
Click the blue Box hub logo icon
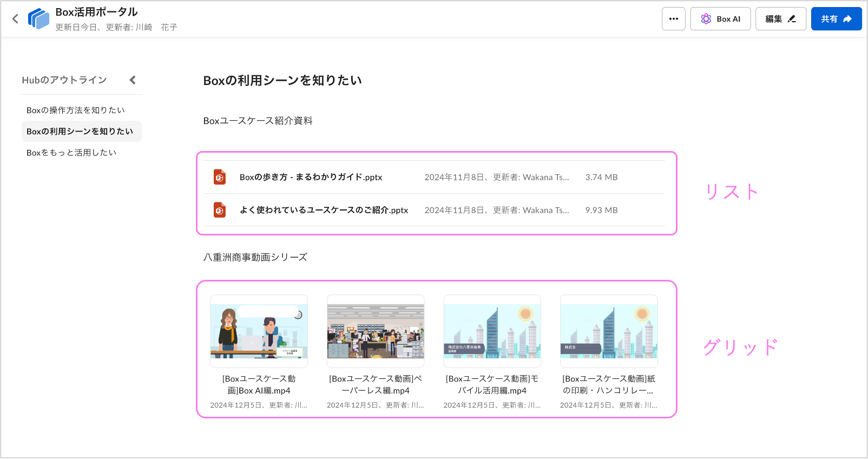coord(38,19)
